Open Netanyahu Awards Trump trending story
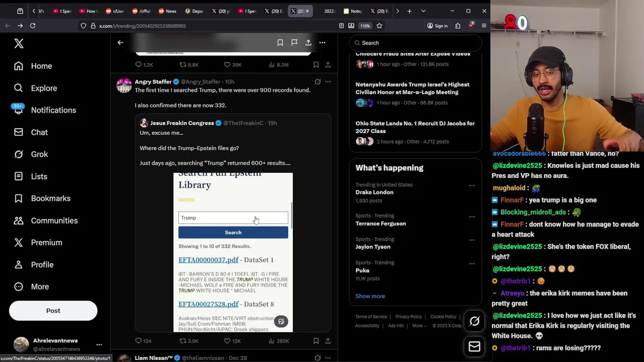 tap(413, 88)
